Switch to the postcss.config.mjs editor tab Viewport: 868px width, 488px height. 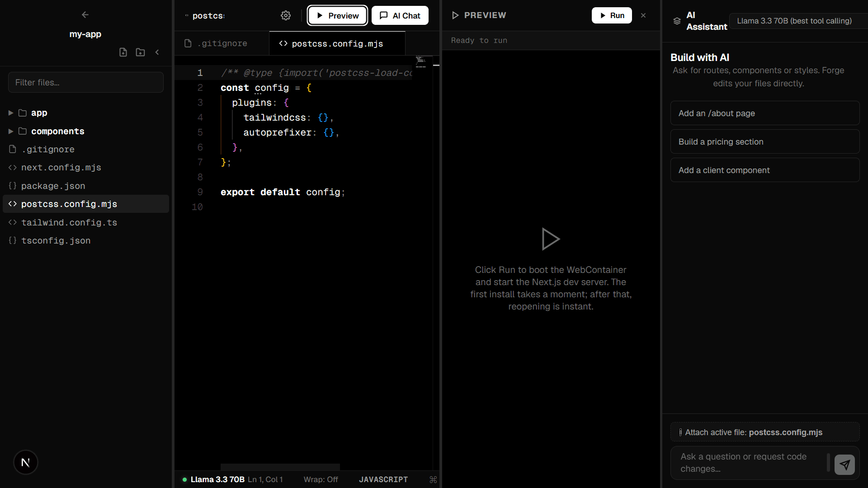(x=337, y=43)
